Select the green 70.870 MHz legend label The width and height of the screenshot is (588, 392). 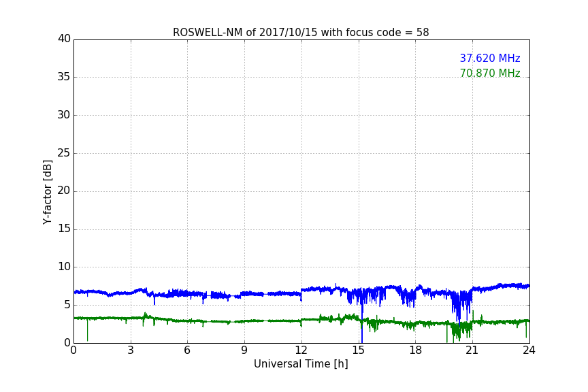(x=490, y=73)
